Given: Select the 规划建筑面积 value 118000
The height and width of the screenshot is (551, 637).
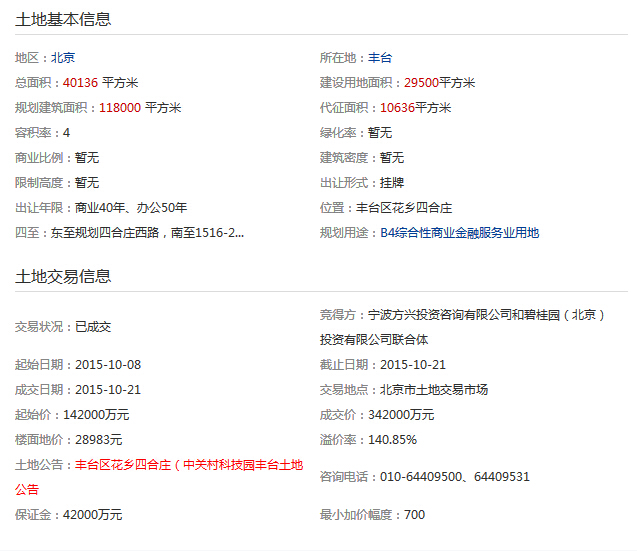Looking at the screenshot, I should (x=119, y=108).
